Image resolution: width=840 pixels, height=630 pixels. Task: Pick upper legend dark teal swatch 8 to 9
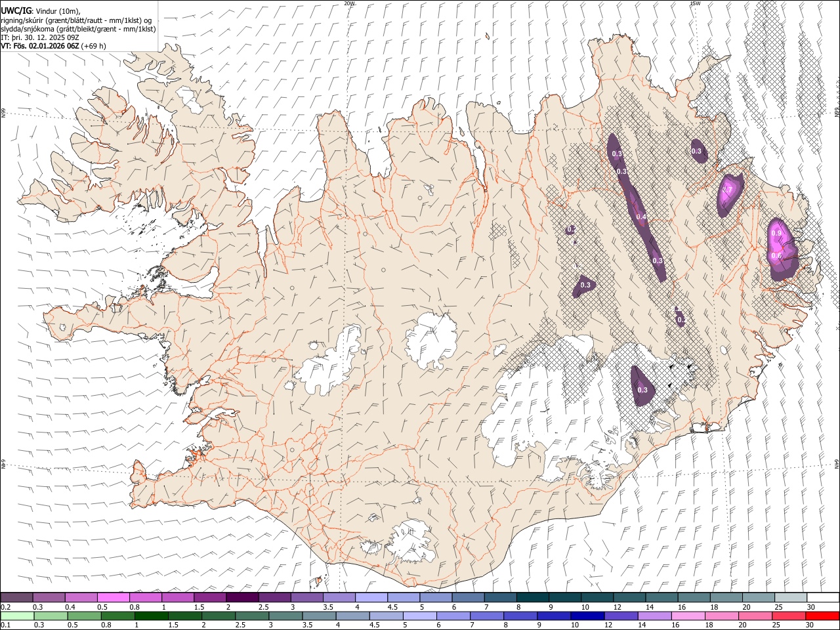coord(532,597)
